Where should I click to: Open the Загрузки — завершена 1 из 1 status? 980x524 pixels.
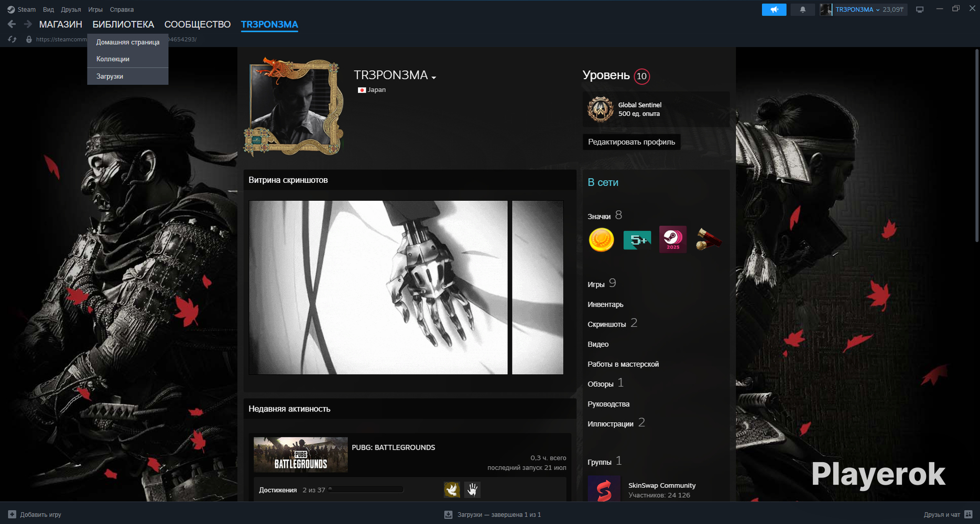point(499,515)
